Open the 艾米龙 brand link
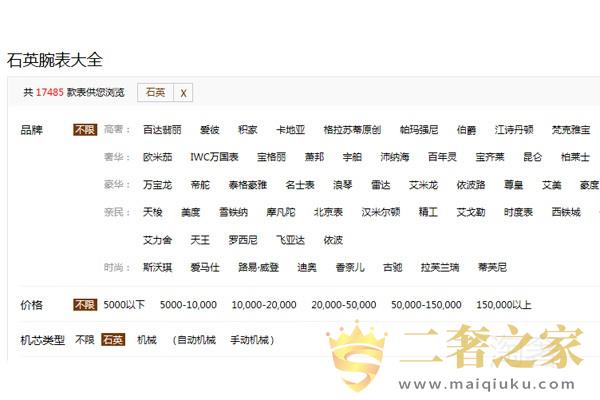The width and height of the screenshot is (600, 400). point(423,185)
